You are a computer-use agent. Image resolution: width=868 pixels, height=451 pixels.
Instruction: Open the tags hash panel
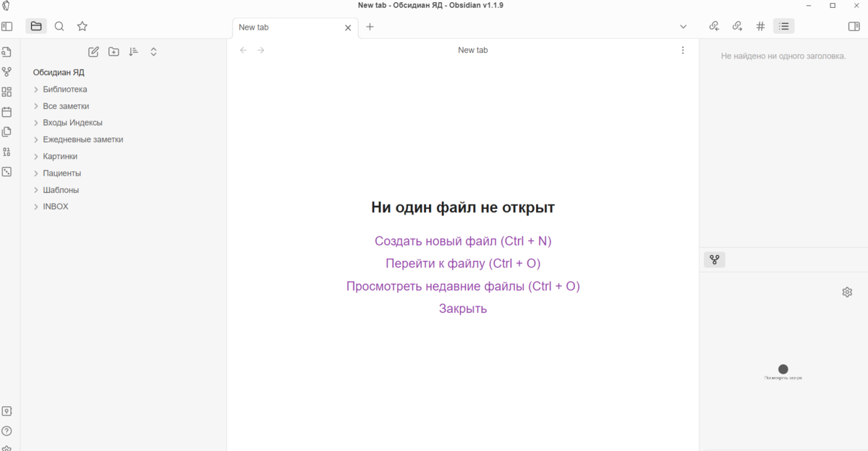tap(760, 27)
